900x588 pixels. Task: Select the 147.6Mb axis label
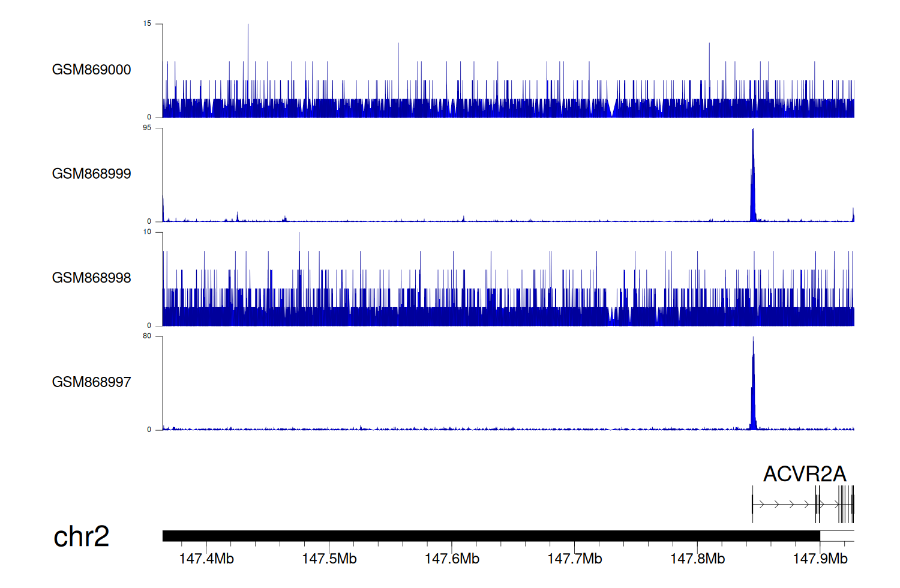[452, 559]
